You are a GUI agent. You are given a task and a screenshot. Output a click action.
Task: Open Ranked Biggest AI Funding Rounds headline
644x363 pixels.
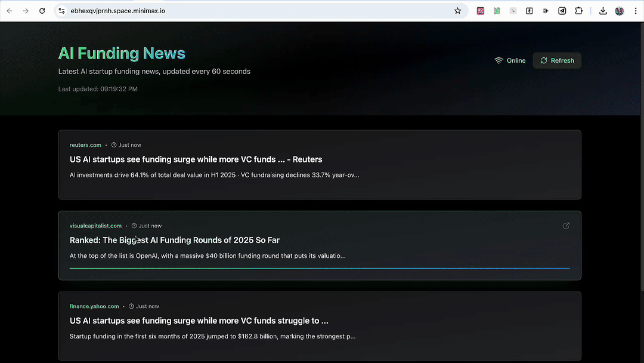pos(175,240)
